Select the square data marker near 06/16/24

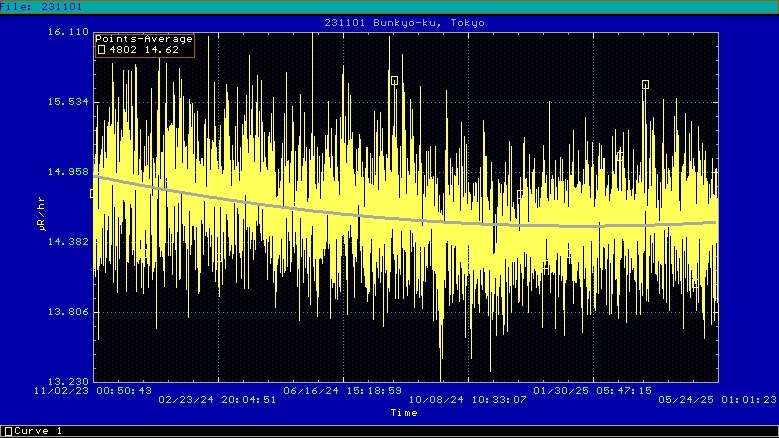[x=394, y=81]
